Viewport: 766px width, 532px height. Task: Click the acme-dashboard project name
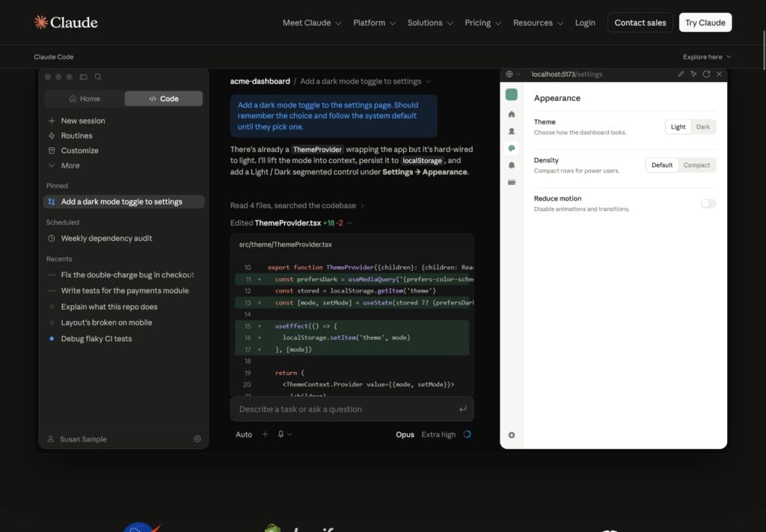coord(260,81)
